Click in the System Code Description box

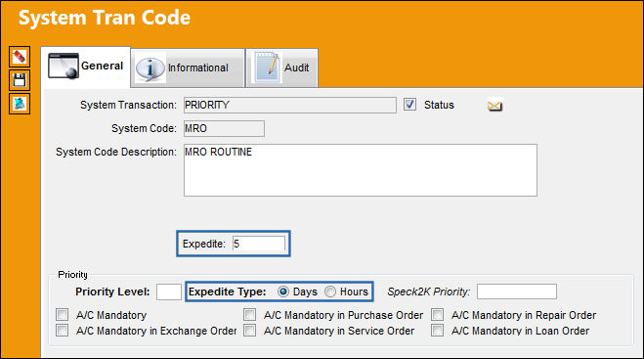pos(361,170)
